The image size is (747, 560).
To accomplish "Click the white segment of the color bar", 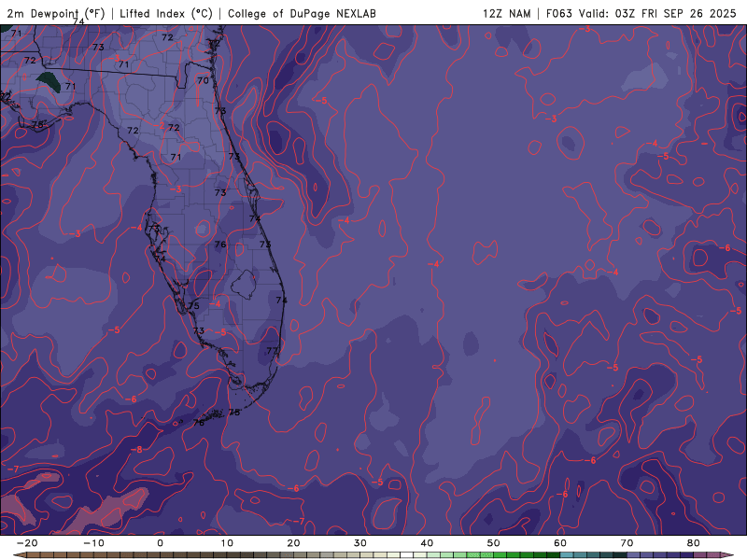I will [x=407, y=555].
